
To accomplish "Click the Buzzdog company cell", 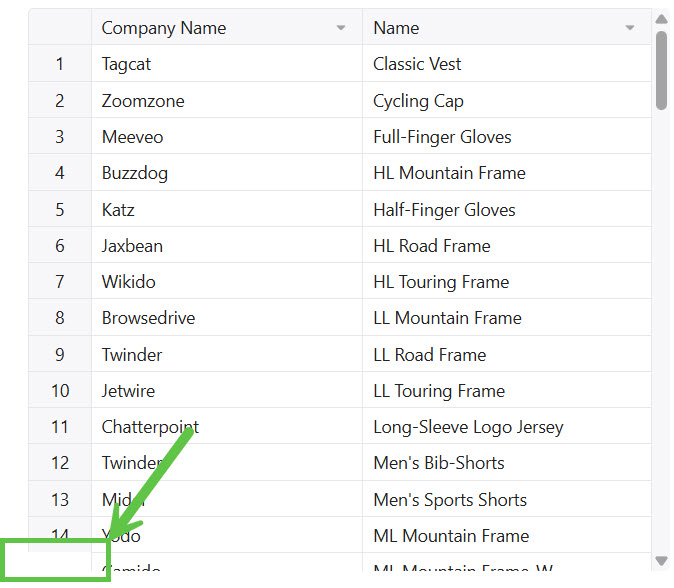I will [x=135, y=173].
